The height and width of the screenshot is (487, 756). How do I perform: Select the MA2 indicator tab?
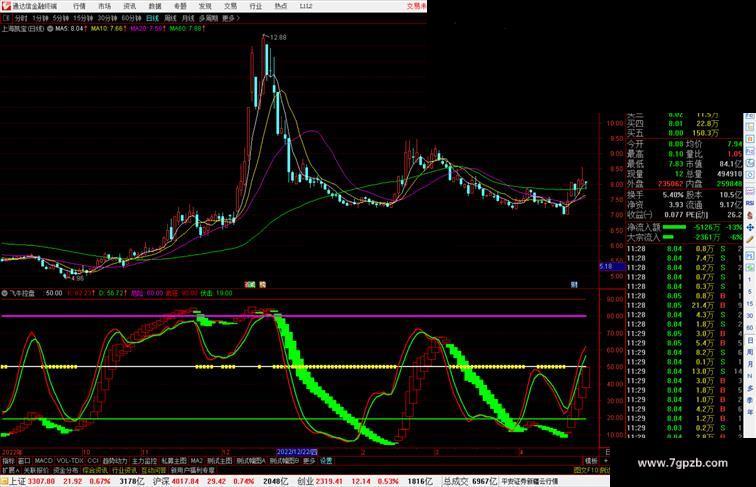point(196,461)
